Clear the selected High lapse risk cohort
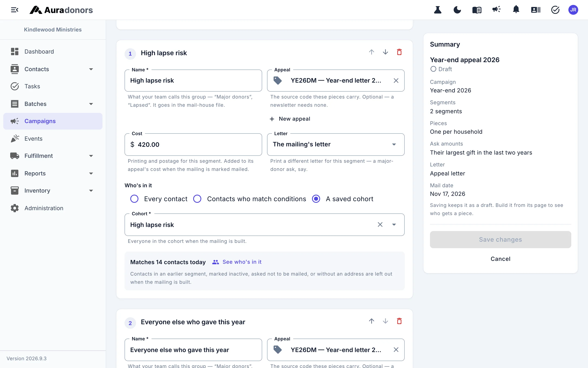The width and height of the screenshot is (588, 368). pyautogui.click(x=380, y=224)
